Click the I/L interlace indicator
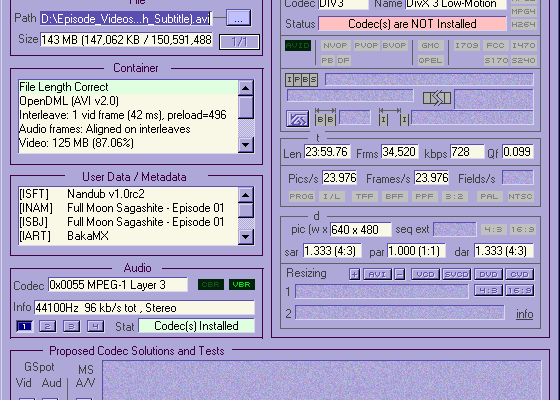560x400 pixels. point(332,196)
